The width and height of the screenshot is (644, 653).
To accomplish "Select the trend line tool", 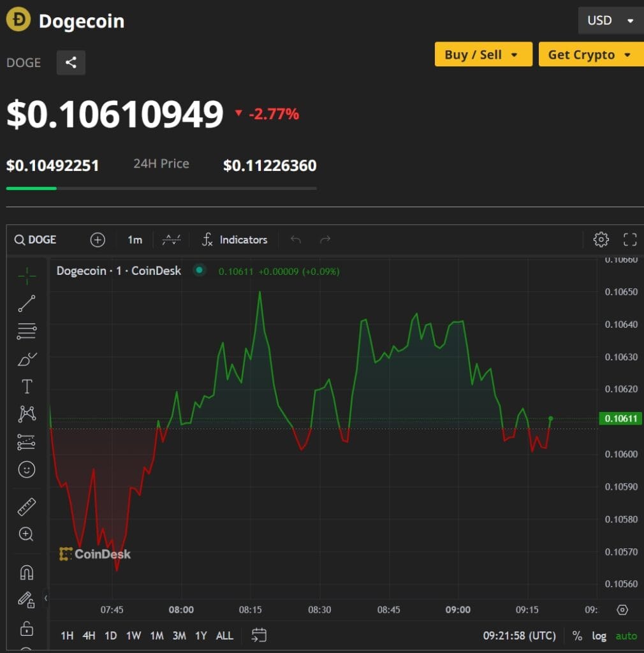I will [x=27, y=304].
